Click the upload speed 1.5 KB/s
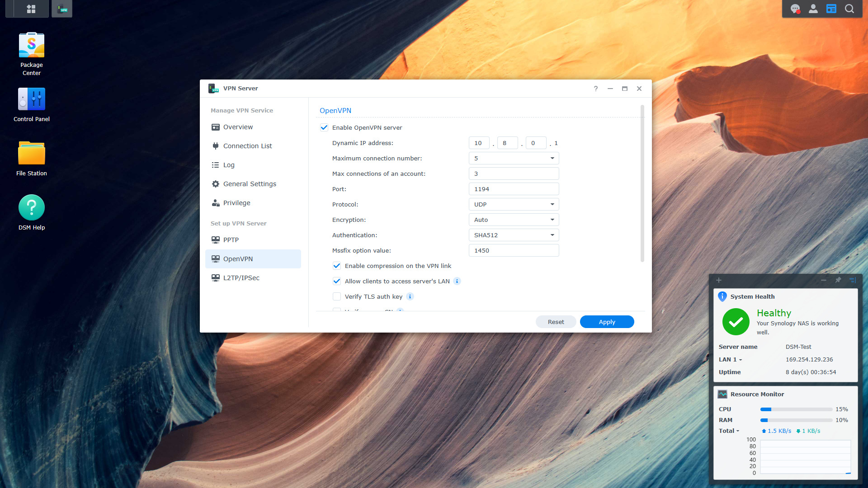 [x=777, y=431]
